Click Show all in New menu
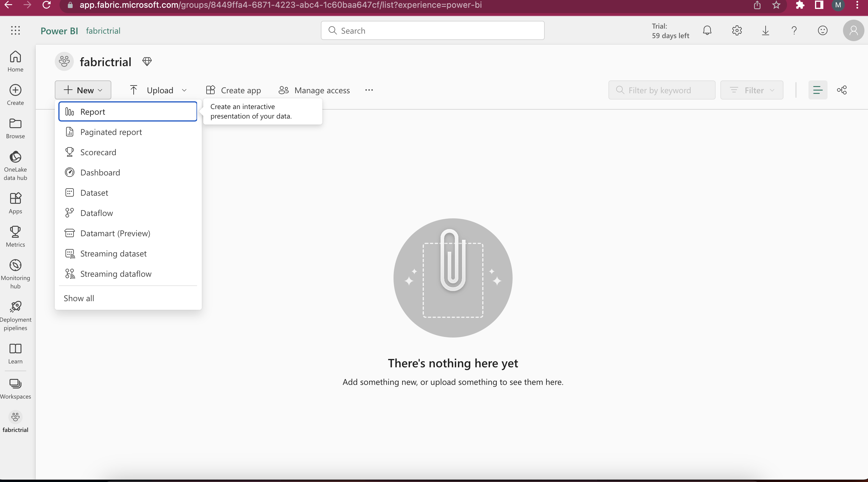 (128, 298)
